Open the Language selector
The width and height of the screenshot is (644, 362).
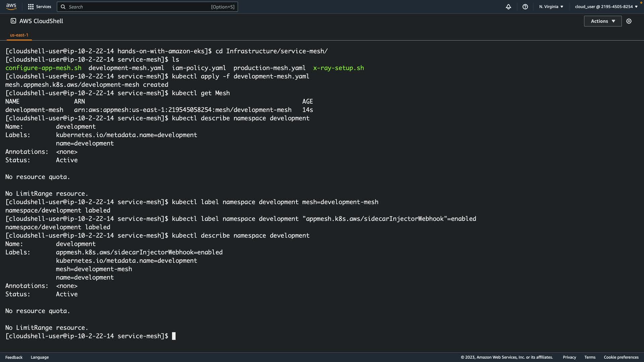(x=40, y=357)
